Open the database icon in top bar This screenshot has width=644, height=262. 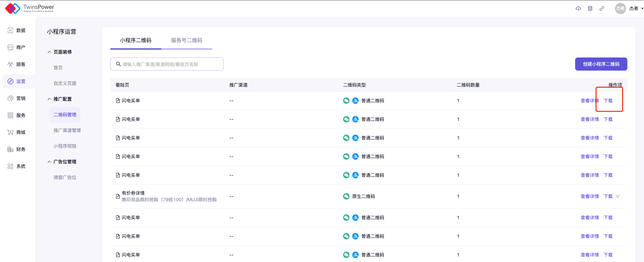pyautogui.click(x=590, y=8)
